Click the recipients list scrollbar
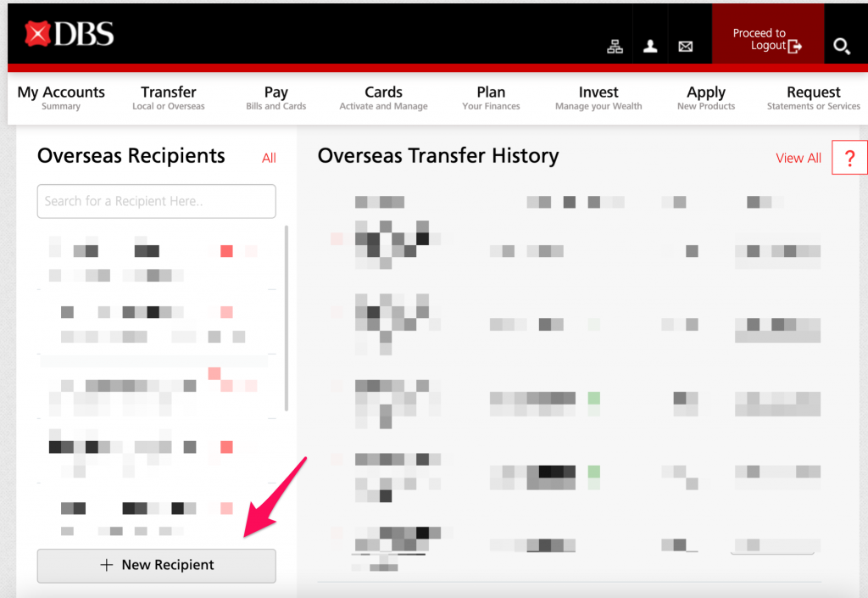 pos(287,318)
